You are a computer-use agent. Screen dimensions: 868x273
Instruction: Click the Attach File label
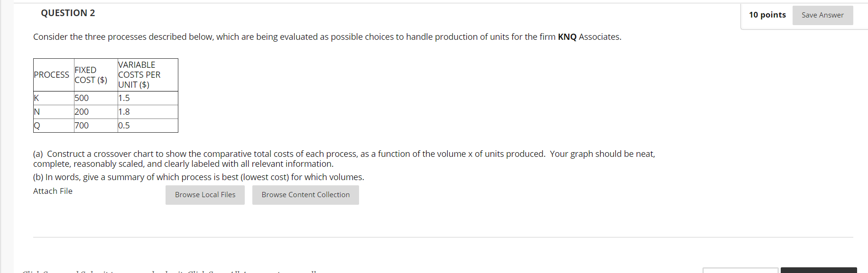tap(53, 191)
